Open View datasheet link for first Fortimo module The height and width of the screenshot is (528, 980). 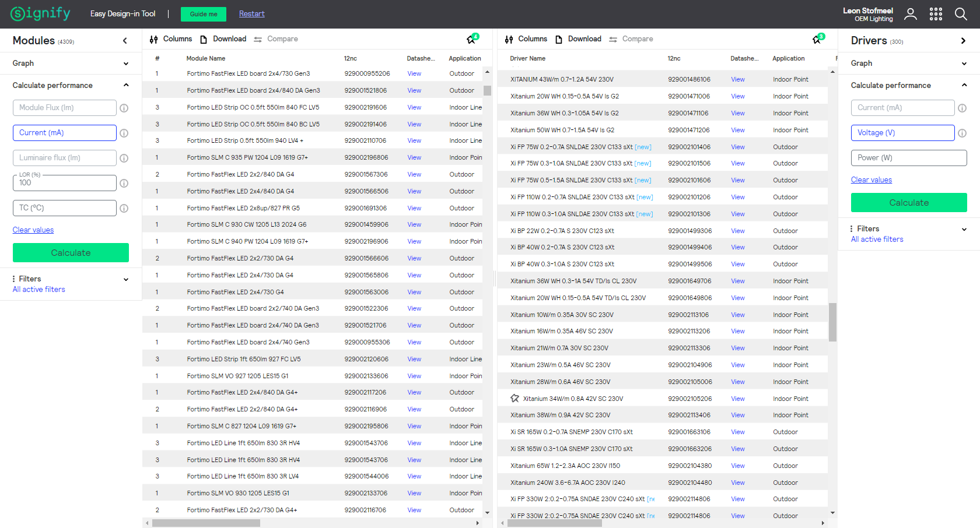[x=414, y=74]
